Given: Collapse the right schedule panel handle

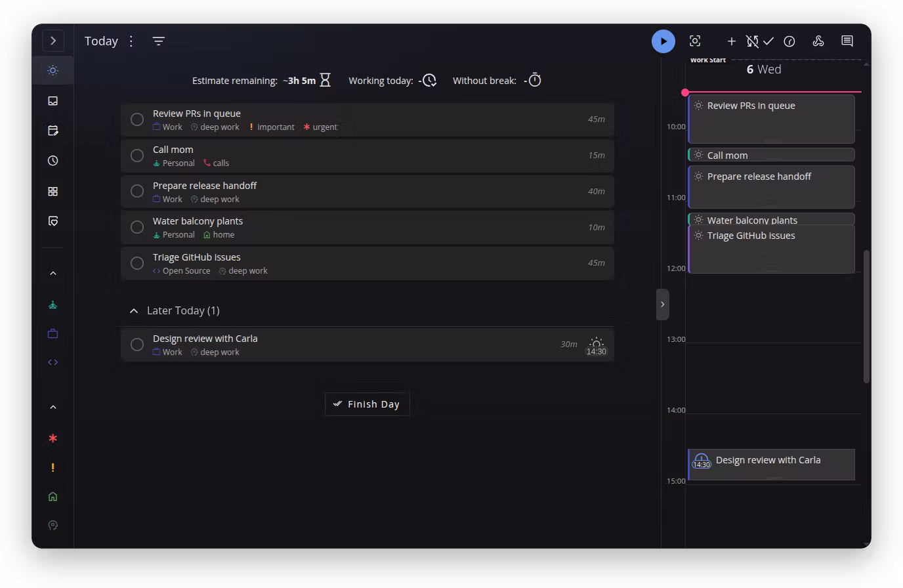Looking at the screenshot, I should (x=663, y=304).
